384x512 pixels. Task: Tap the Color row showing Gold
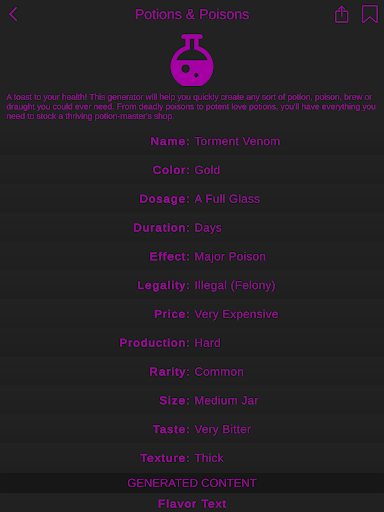pyautogui.click(x=192, y=170)
